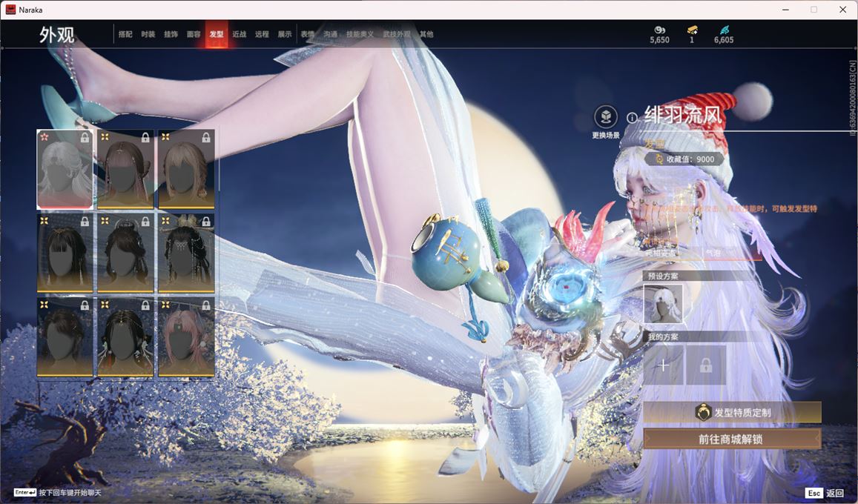Viewport: 858px width, 504px height.
Task: Select the highlighted 发型 tab
Action: point(217,34)
